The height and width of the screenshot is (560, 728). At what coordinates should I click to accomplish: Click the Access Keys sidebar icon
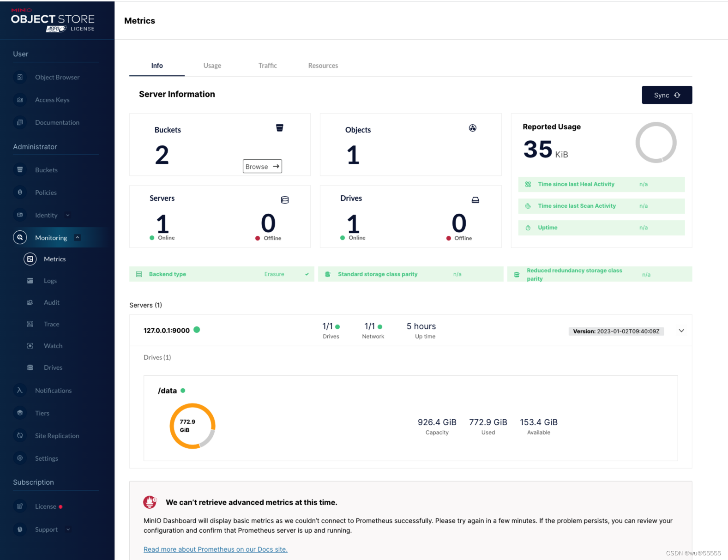point(20,100)
